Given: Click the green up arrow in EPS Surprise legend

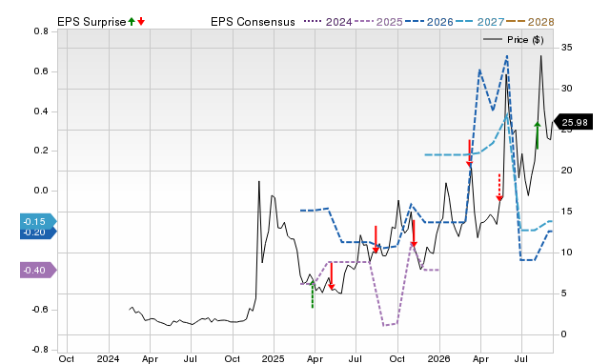Looking at the screenshot, I should (x=132, y=22).
